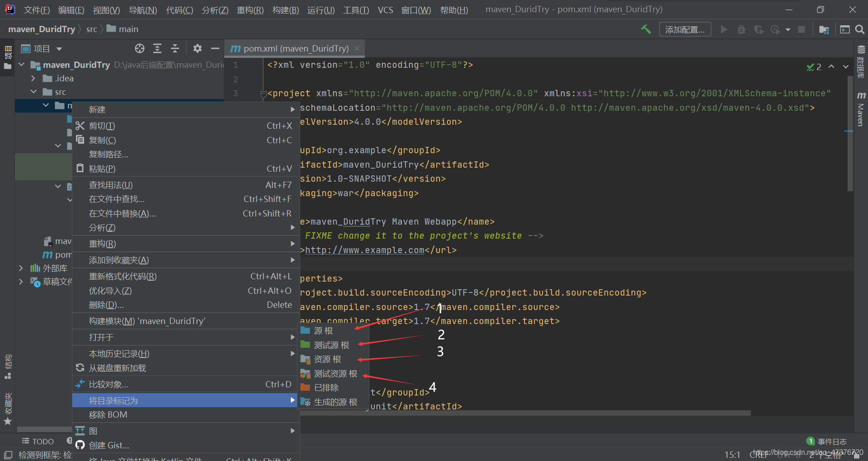This screenshot has width=868, height=461.
Task: Open Project panel settings gear
Action: (198, 48)
